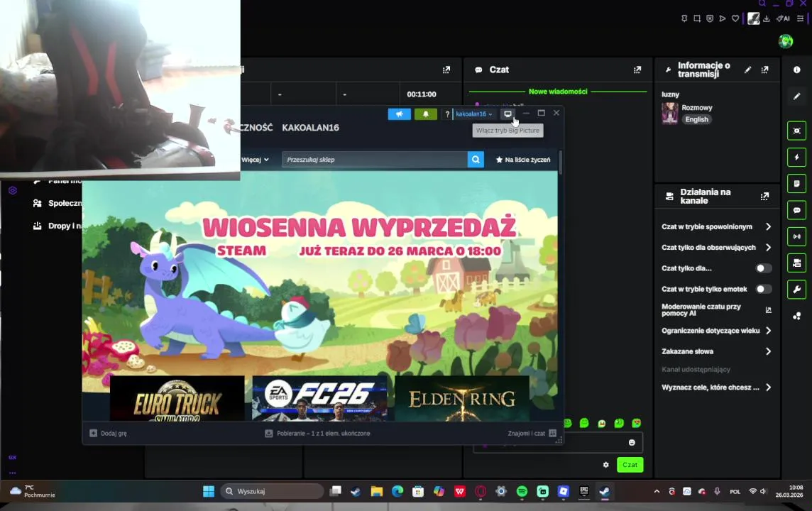Open the Euro Truck Simulator 2 thumbnail

click(x=177, y=398)
